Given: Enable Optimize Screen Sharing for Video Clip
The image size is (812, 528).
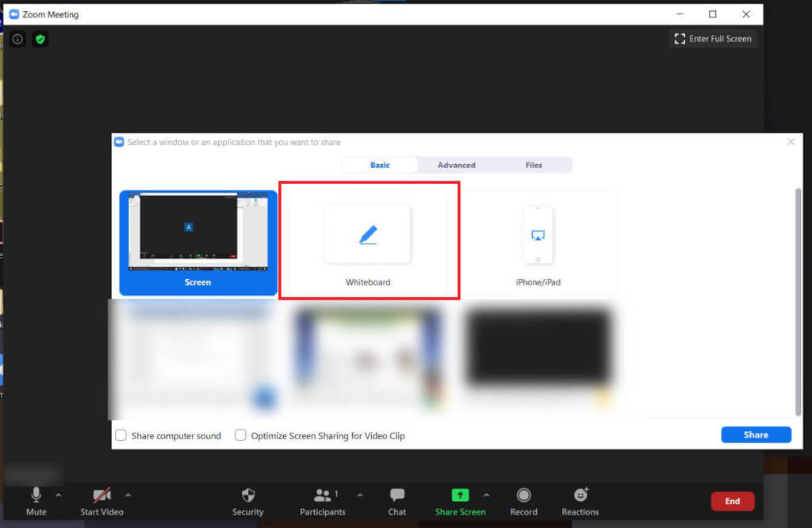Looking at the screenshot, I should (x=240, y=435).
